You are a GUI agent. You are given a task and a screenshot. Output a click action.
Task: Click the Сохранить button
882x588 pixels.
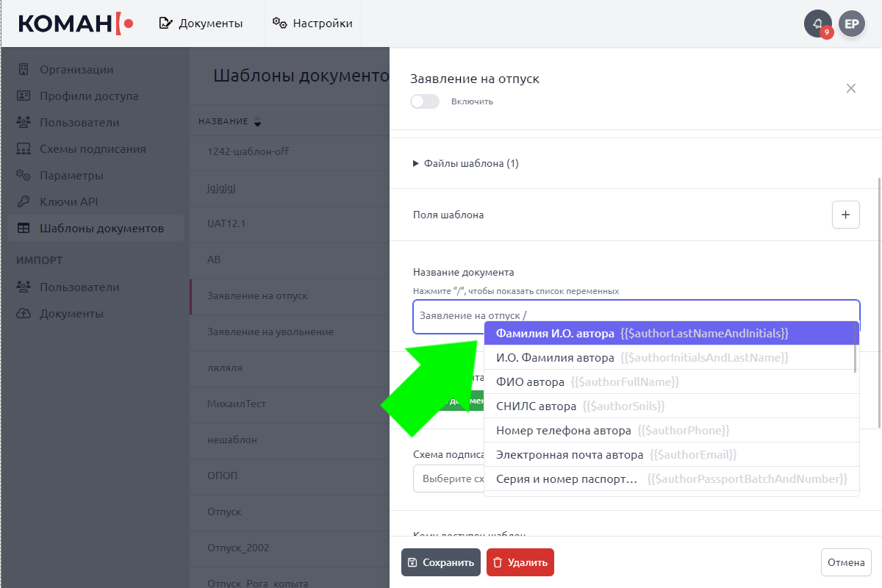441,562
